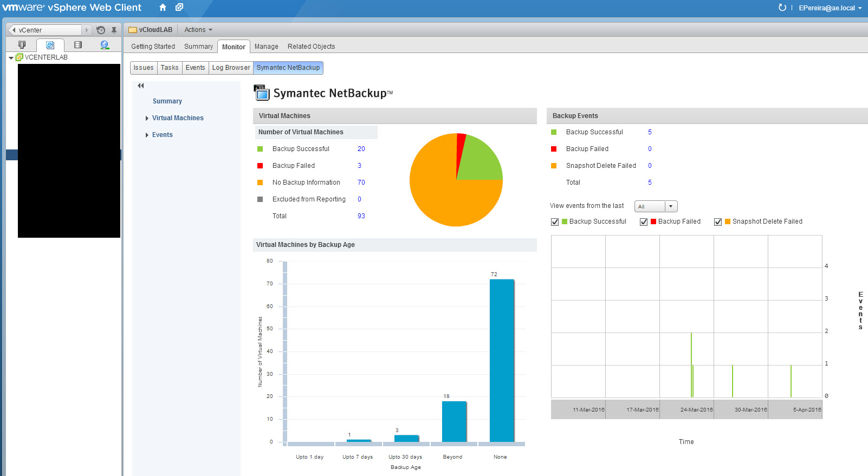The width and height of the screenshot is (868, 476).
Task: Select the Storage inventory view icon
Action: pyautogui.click(x=78, y=45)
